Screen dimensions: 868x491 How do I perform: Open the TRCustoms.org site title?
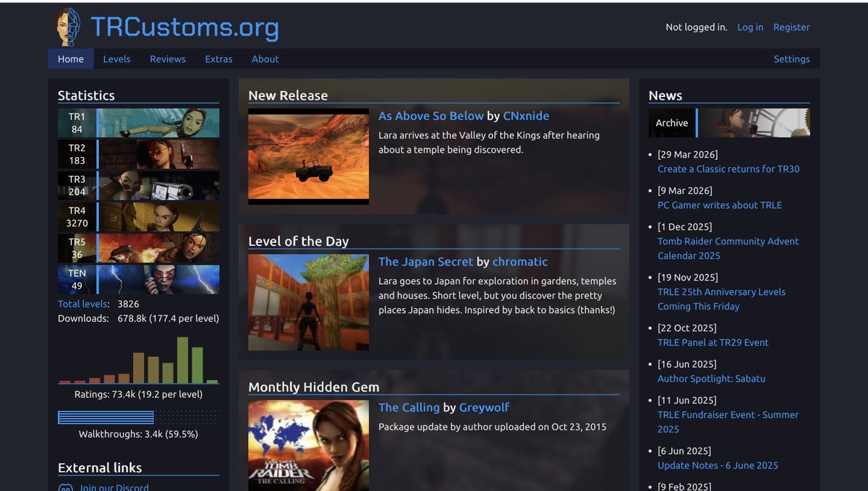point(184,27)
